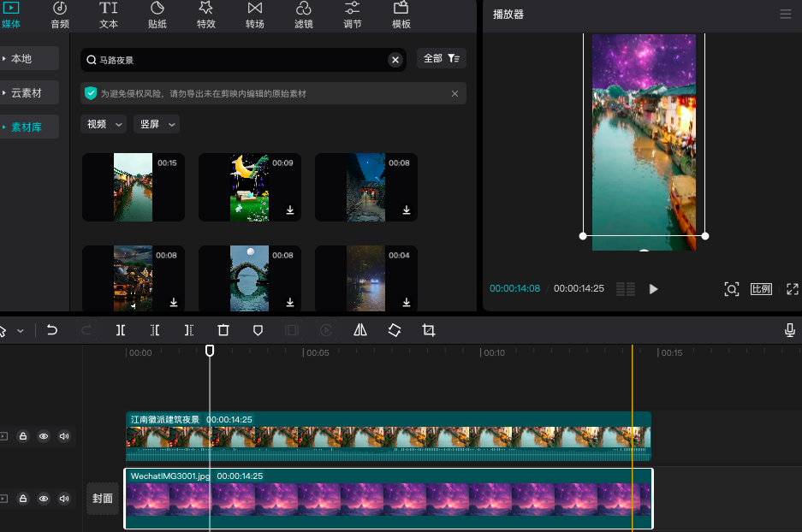
Task: Zoom the player preview to fit
Action: 732,289
